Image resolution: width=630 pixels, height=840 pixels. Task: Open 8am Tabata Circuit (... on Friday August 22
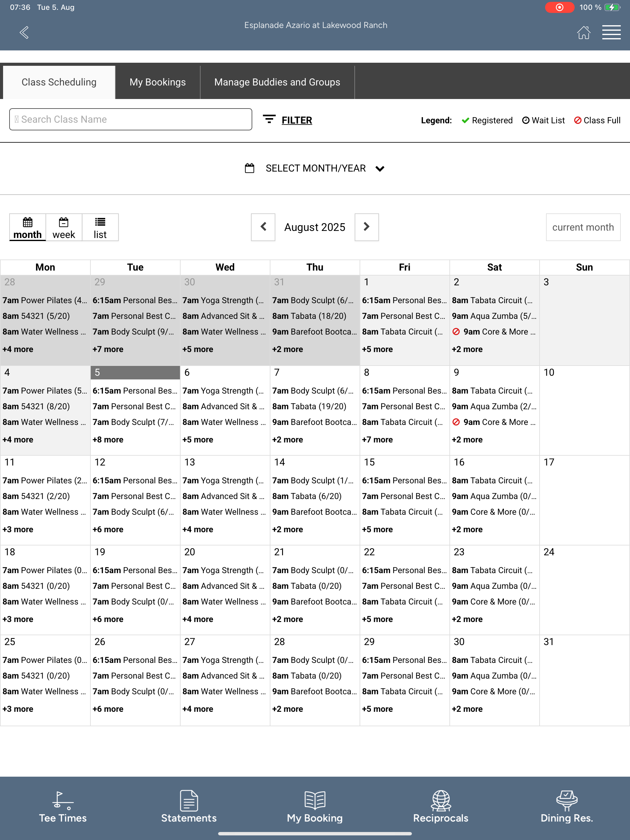coord(402,601)
